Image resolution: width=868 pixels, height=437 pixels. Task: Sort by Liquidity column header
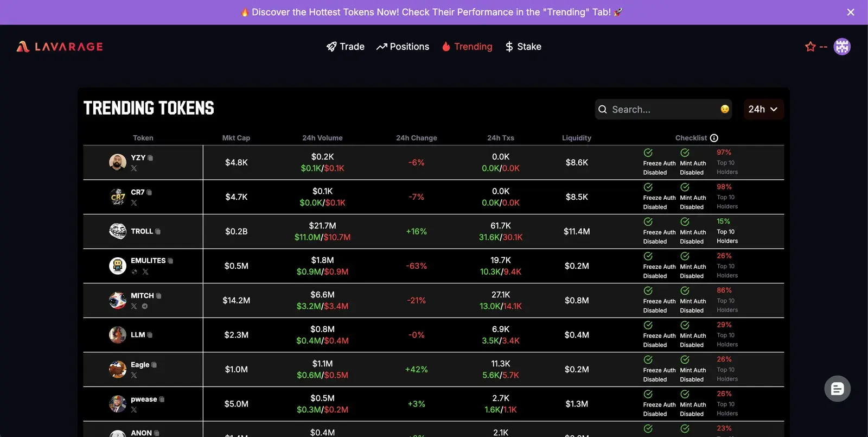pyautogui.click(x=577, y=138)
